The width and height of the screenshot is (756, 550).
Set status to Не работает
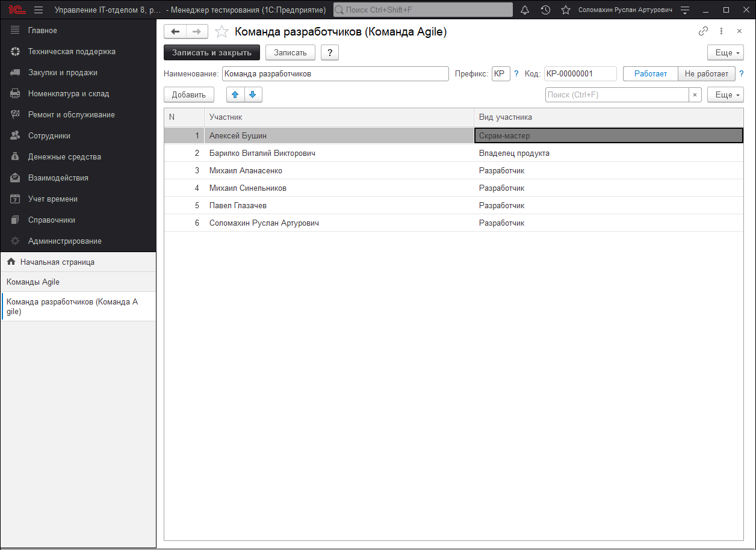706,73
